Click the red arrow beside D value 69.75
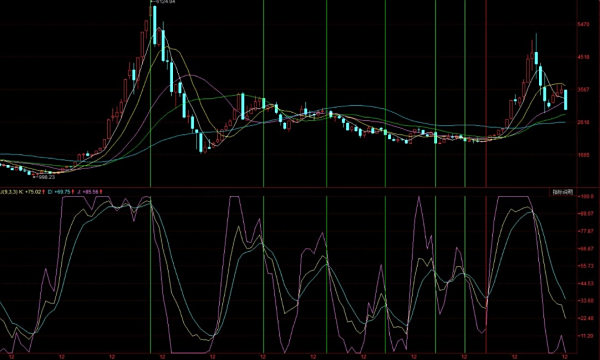Viewport: 600px width, 360px height. tap(72, 192)
